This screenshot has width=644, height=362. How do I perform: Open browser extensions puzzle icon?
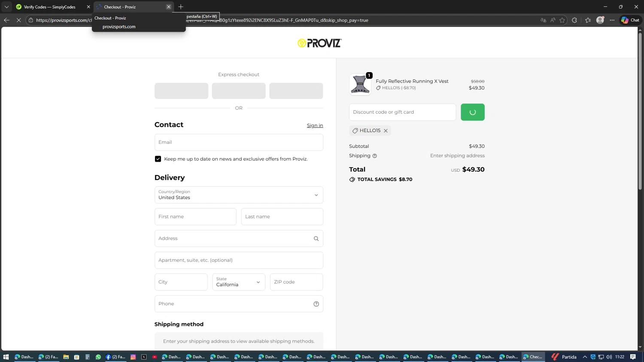tap(574, 20)
